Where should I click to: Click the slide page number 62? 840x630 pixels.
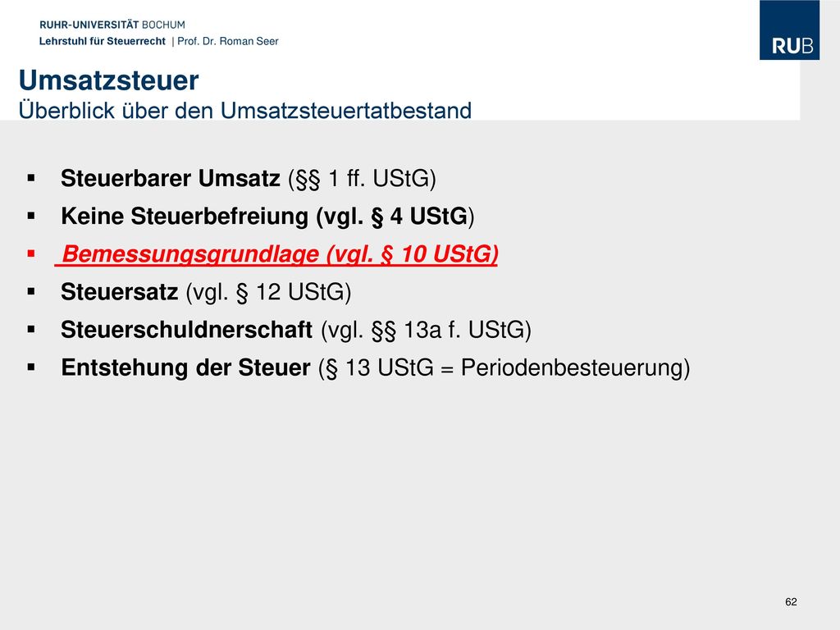coord(791,601)
